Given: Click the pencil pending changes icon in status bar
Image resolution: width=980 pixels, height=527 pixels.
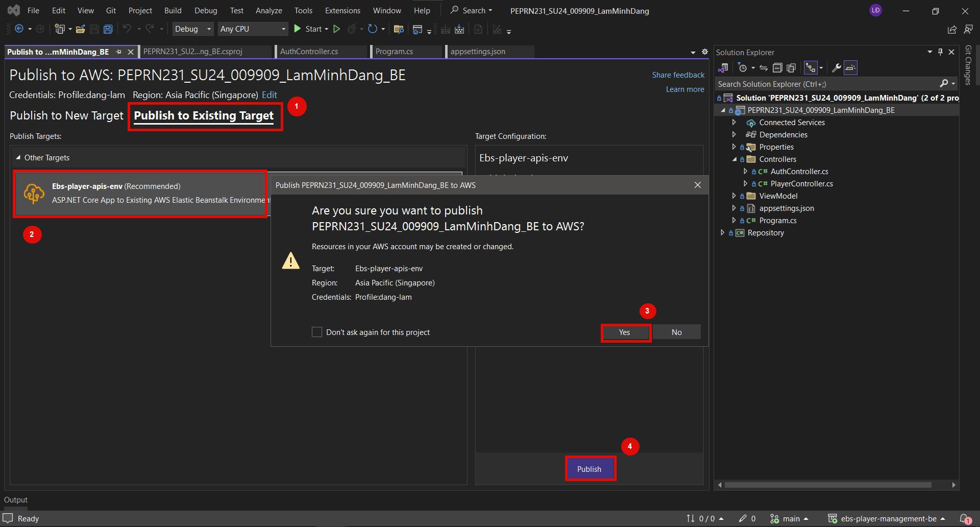Looking at the screenshot, I should tap(743, 519).
